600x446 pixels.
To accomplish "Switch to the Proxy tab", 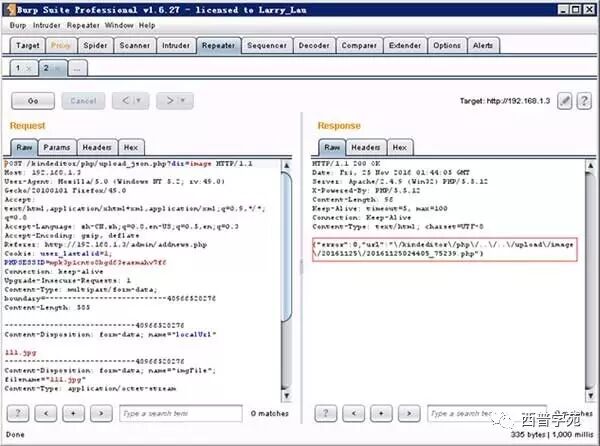I will 61,46.
